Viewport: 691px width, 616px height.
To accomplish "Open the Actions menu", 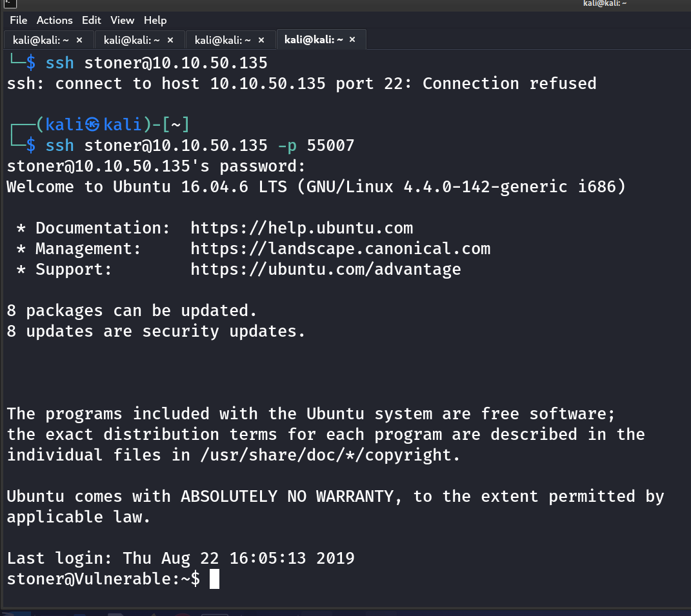I will coord(54,21).
